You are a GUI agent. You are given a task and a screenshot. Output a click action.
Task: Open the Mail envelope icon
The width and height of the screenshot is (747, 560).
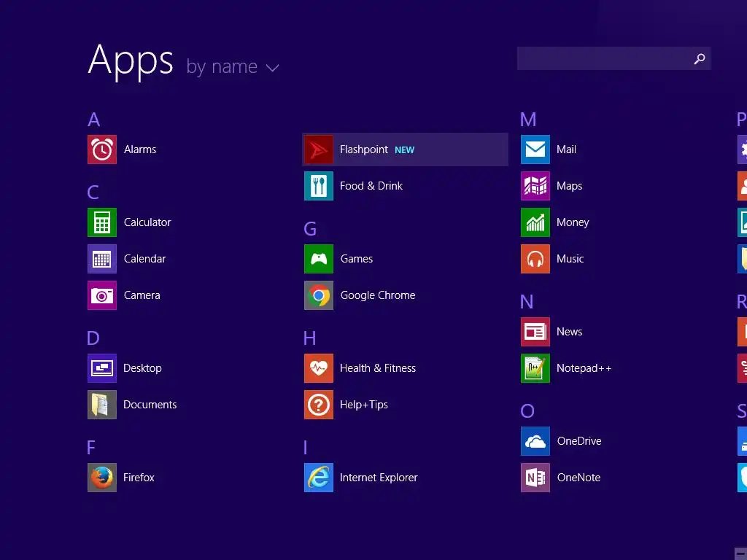point(535,149)
